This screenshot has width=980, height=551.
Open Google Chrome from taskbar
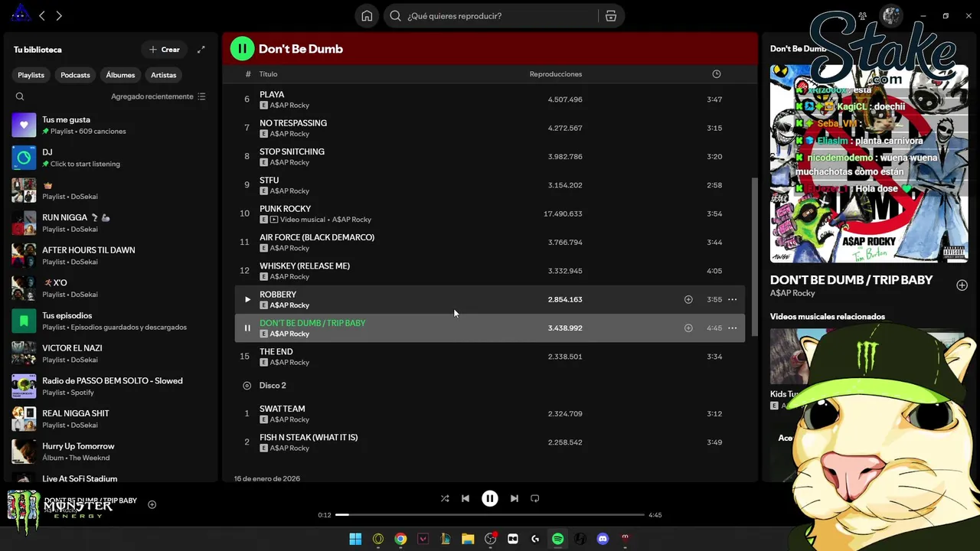coord(400,539)
